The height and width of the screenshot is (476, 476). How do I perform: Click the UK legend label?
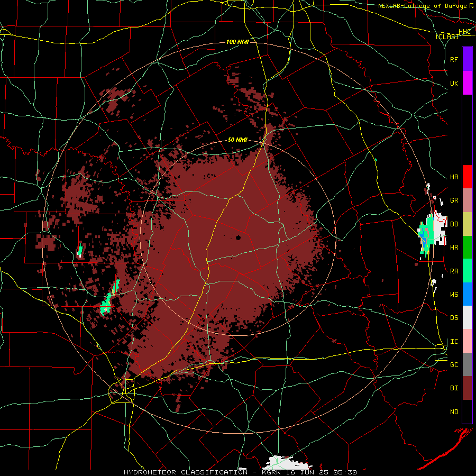point(454,83)
